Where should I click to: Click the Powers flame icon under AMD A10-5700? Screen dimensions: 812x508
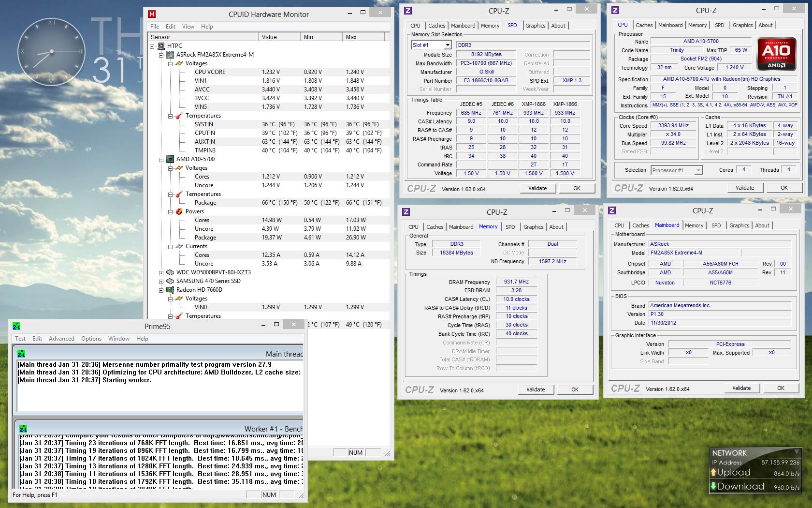(x=179, y=211)
